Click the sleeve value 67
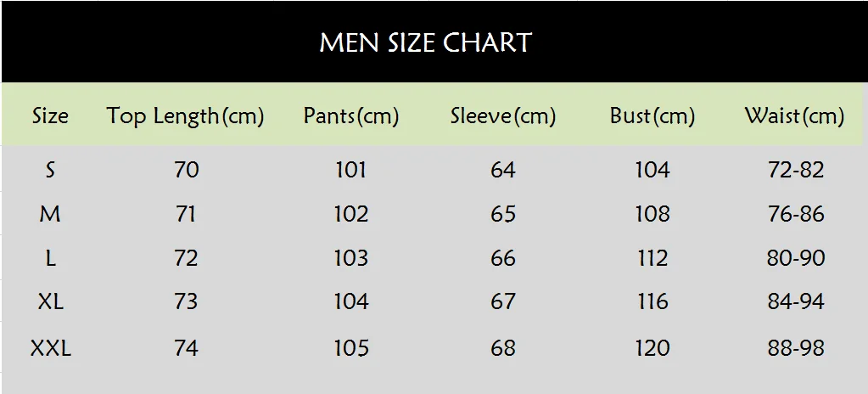The height and width of the screenshot is (394, 868). (502, 301)
